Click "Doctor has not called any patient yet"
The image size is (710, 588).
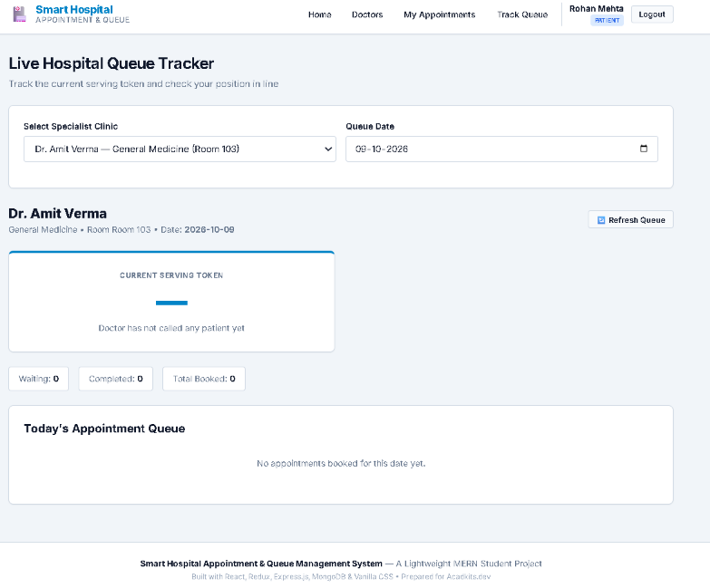(171, 328)
